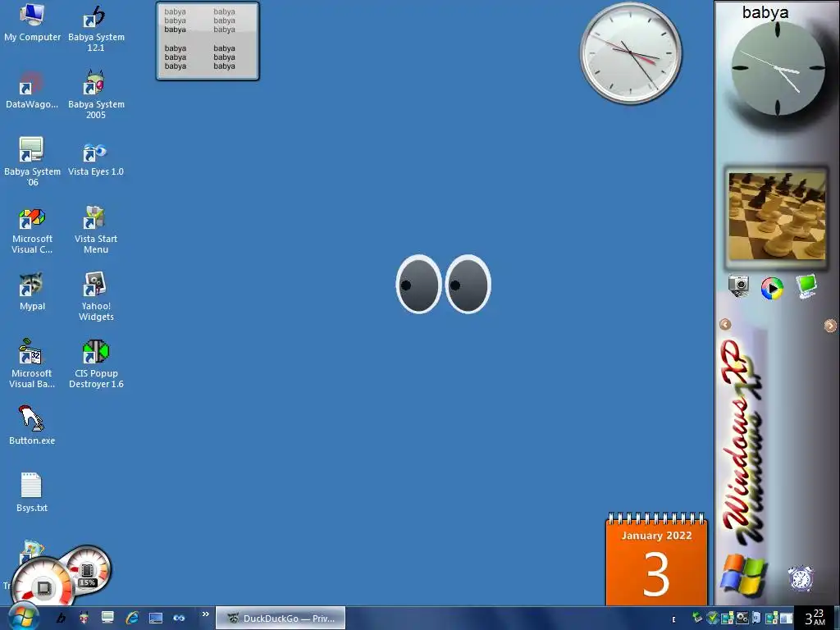
Task: Click the CIS Popup Destroyer 1.6 shortcut
Action: pos(96,363)
